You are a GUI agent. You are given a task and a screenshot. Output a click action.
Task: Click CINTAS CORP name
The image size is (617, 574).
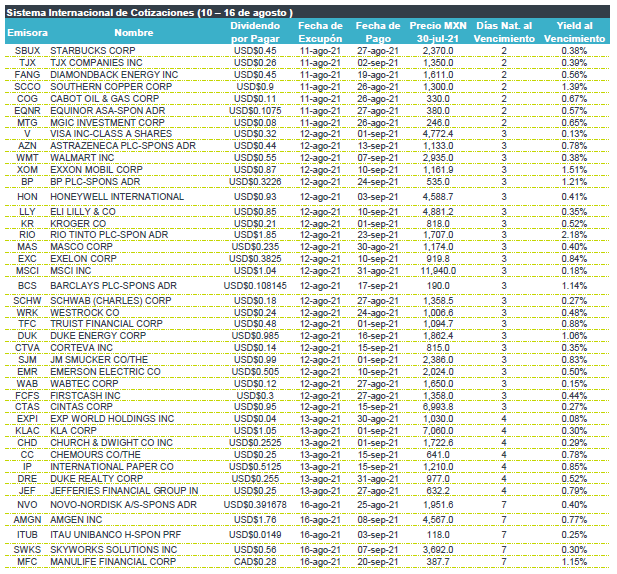[x=81, y=407]
